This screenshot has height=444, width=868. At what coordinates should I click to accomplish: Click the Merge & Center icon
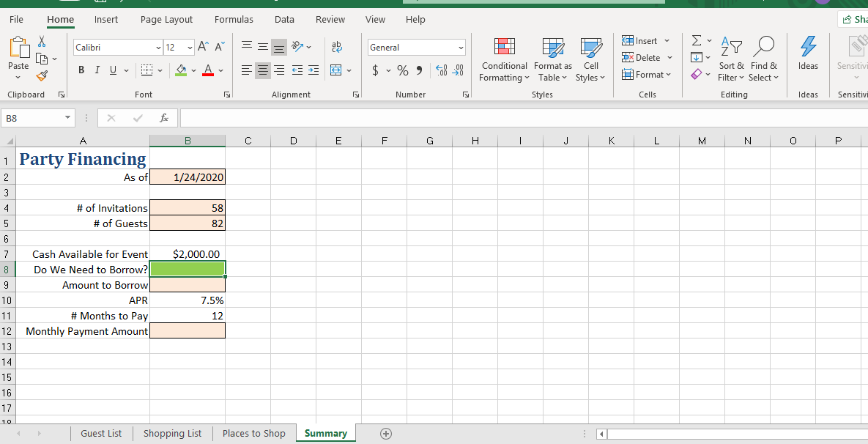pos(336,70)
